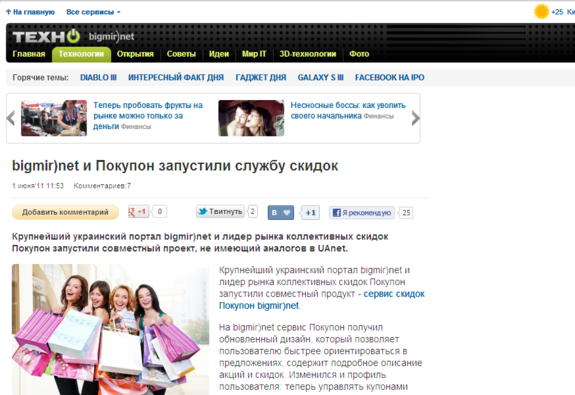Click the VKontakte share button
This screenshot has height=395, width=575.
(281, 212)
